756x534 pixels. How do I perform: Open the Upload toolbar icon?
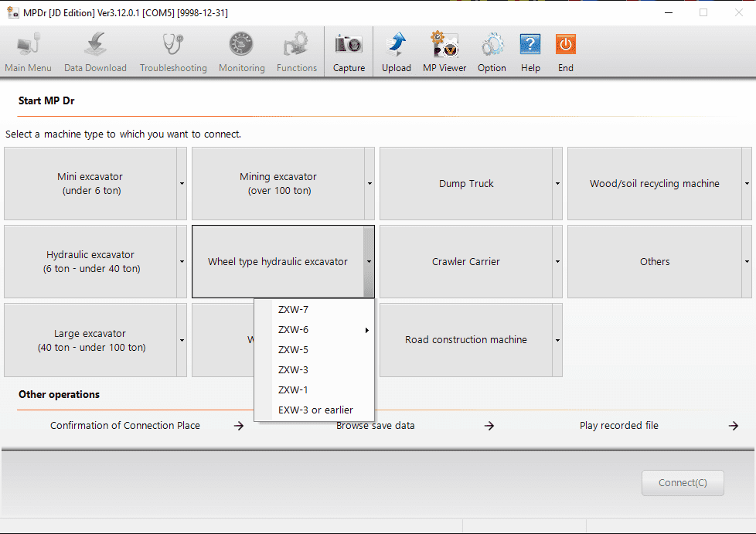(396, 46)
